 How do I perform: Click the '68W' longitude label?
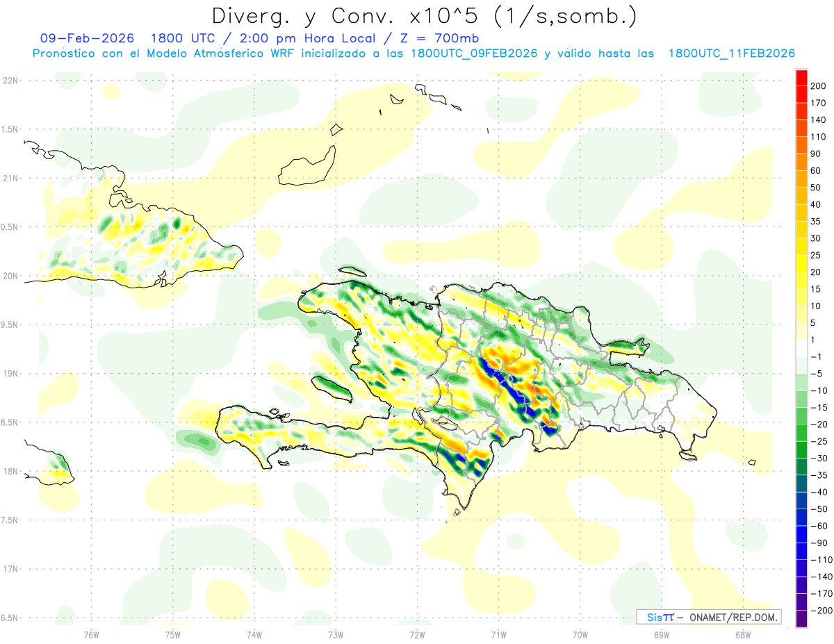coord(743,634)
